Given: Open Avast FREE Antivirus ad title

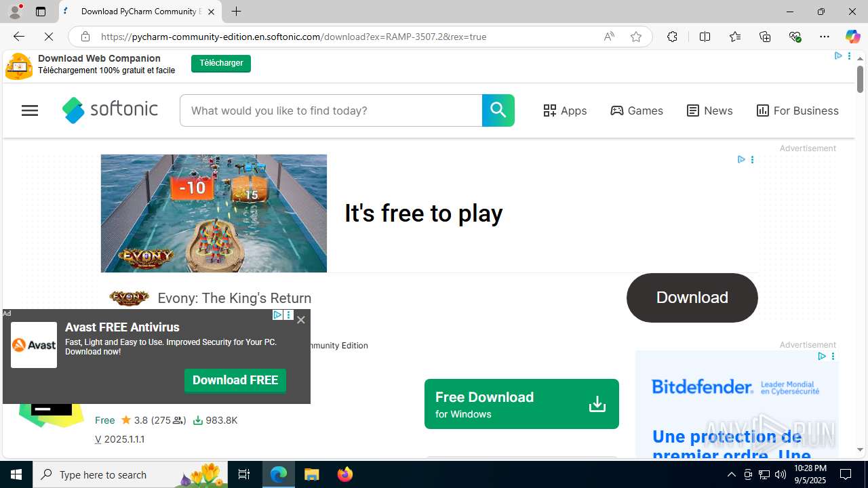Looking at the screenshot, I should pos(122,327).
